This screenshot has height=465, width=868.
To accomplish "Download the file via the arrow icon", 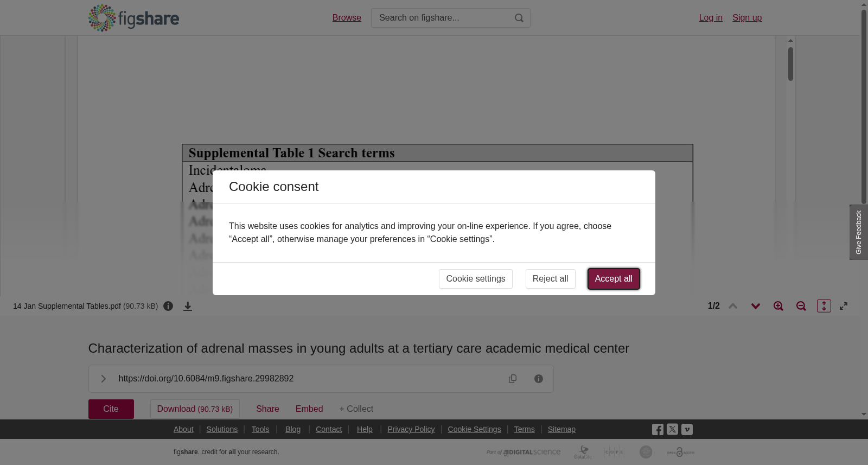I will [x=188, y=306].
